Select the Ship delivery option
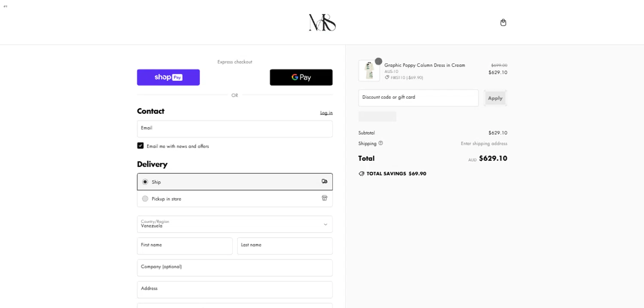 [x=235, y=182]
